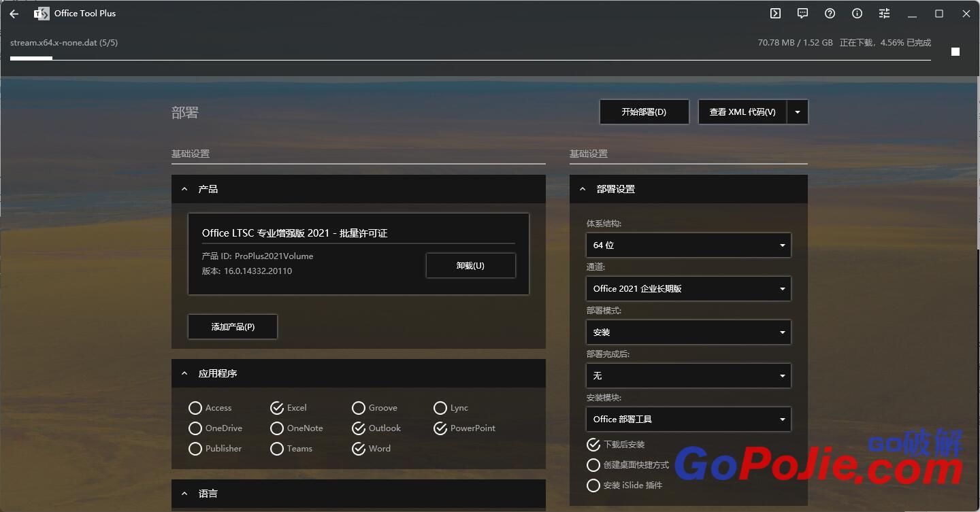Click the 70.78 MB / 1.52 GB status
Image resolution: width=980 pixels, height=512 pixels.
click(796, 42)
